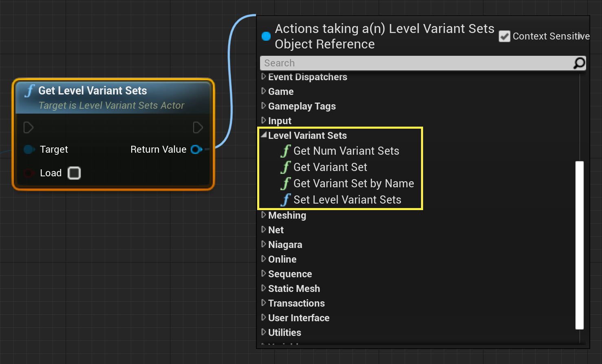Click the function icon in node title
The height and width of the screenshot is (364, 602).
click(x=29, y=90)
